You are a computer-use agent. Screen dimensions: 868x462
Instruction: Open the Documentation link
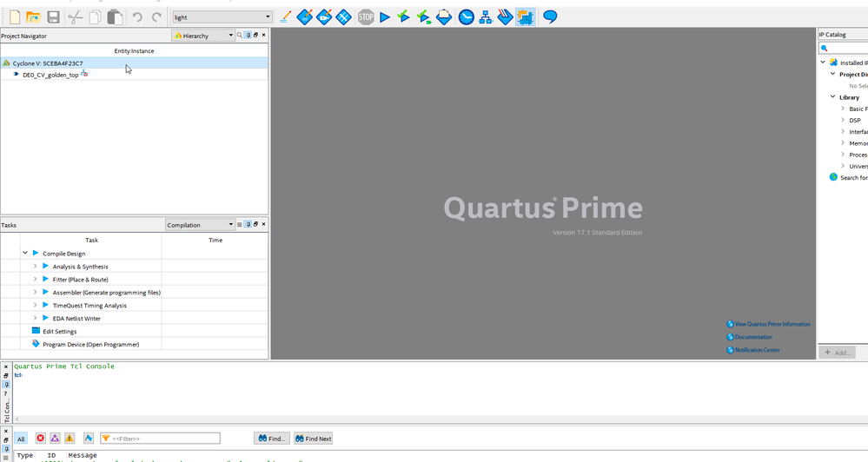coord(750,336)
